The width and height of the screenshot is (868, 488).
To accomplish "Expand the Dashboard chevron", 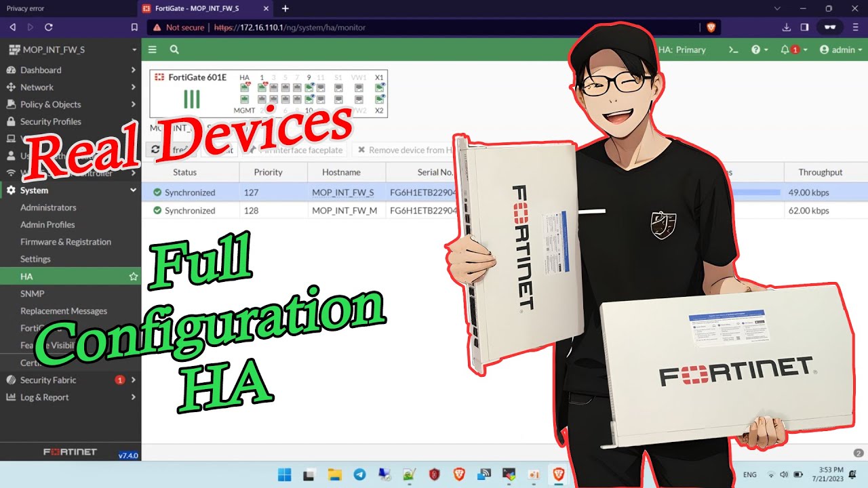I will [133, 70].
